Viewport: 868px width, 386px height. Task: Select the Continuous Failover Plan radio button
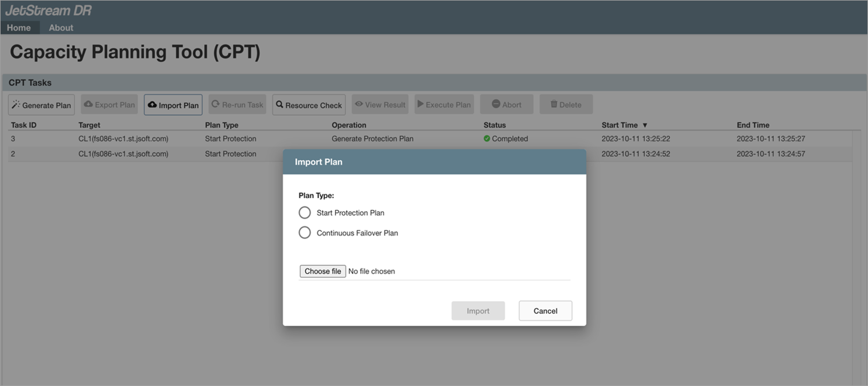[x=305, y=233]
